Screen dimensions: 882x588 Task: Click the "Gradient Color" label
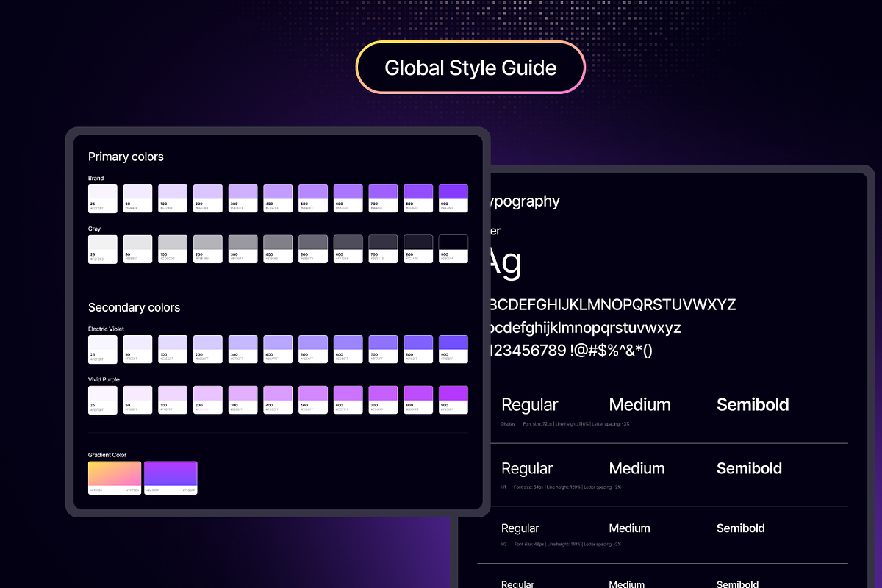[107, 456]
